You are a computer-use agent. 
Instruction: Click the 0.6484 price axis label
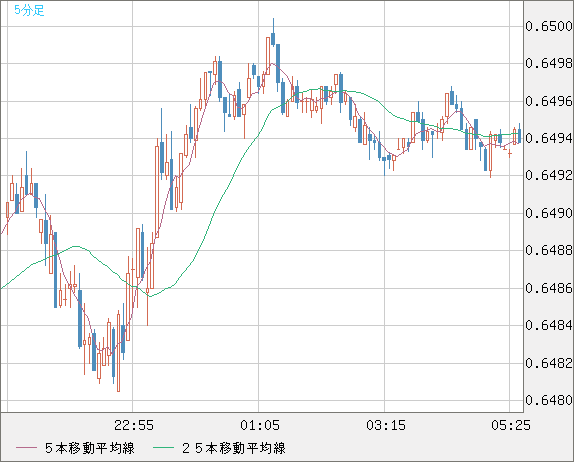[549, 325]
